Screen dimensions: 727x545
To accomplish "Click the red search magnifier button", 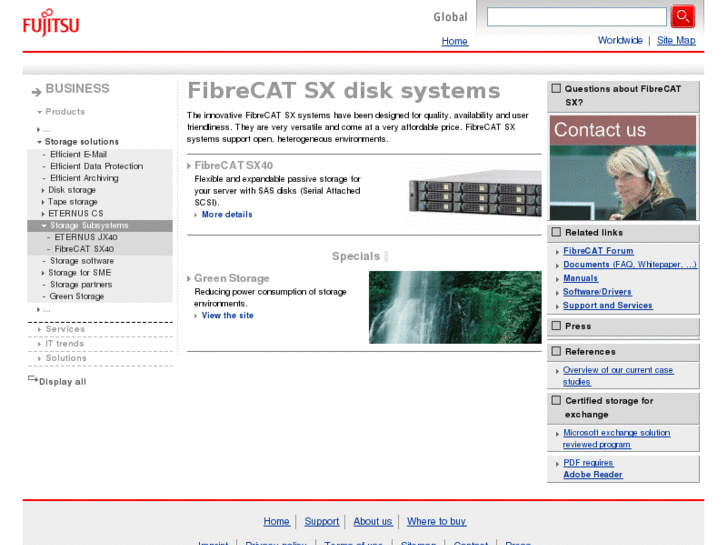I will [x=682, y=17].
